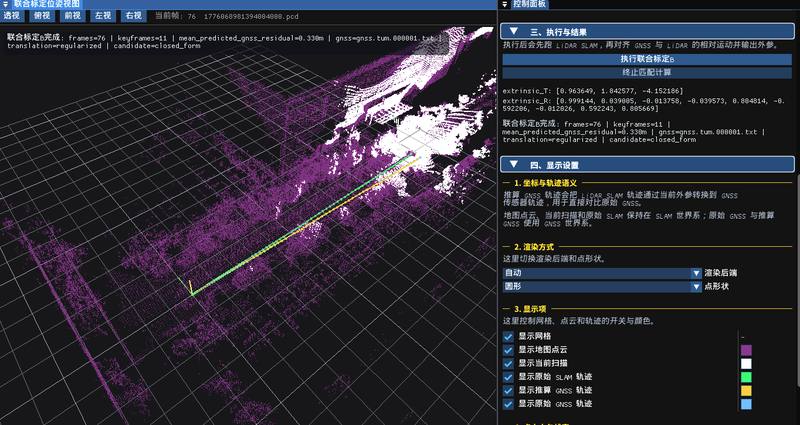Open the 渲染后端 dropdown showing 自动

[602, 273]
